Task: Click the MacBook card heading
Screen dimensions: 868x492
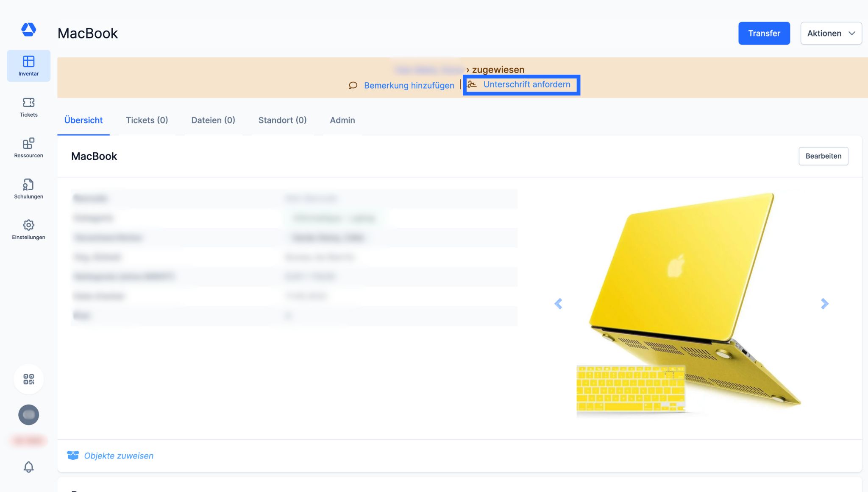Action: (x=94, y=156)
